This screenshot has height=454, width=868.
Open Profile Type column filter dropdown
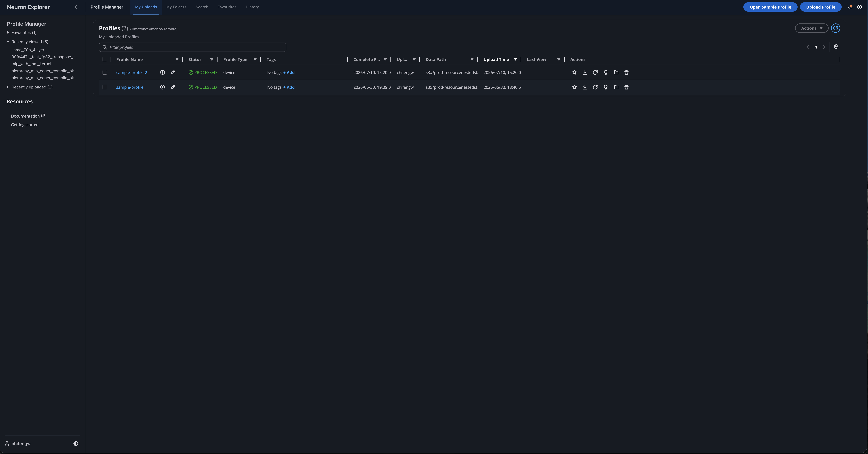pos(255,59)
